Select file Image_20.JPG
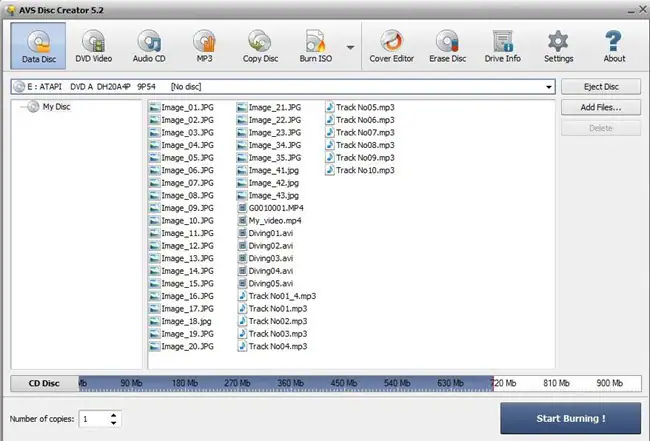This screenshot has width=650, height=441. (x=182, y=346)
